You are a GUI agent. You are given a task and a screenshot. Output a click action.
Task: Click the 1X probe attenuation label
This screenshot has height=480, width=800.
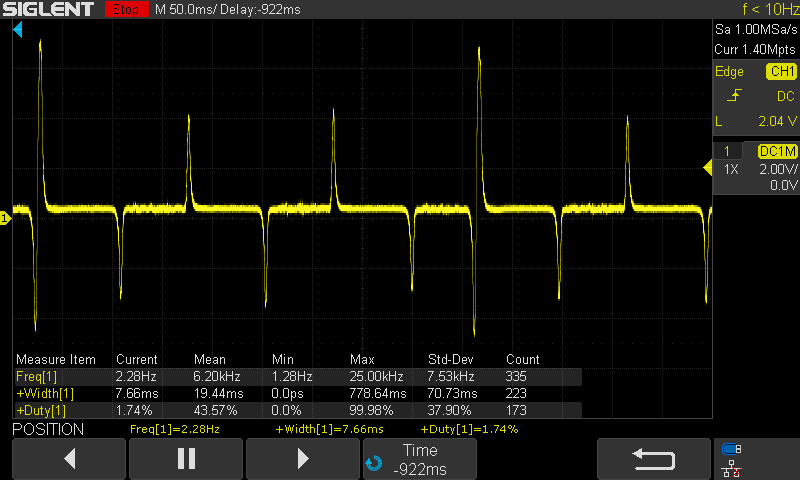tap(731, 169)
